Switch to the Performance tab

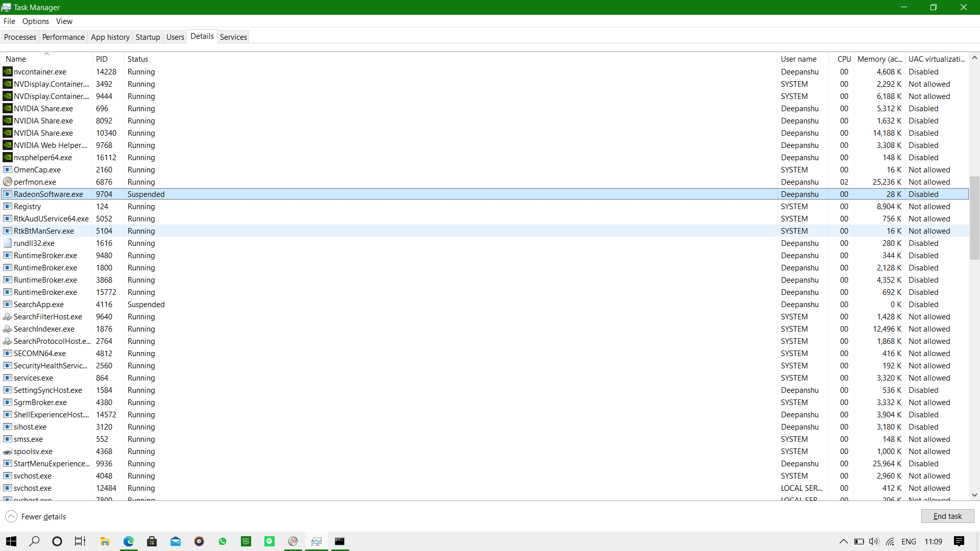pos(63,37)
